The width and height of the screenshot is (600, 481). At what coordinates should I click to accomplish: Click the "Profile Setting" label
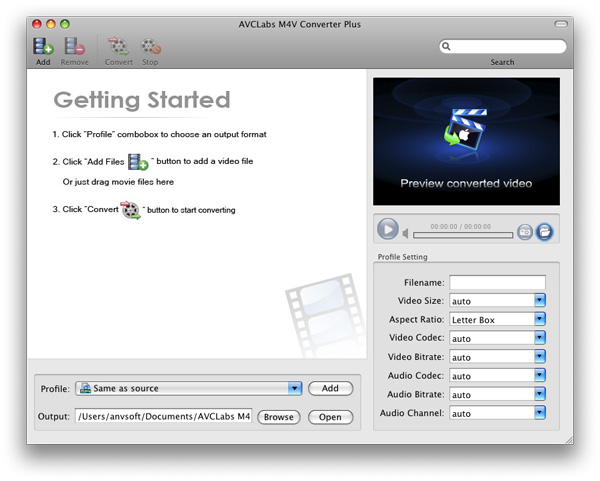[x=403, y=257]
